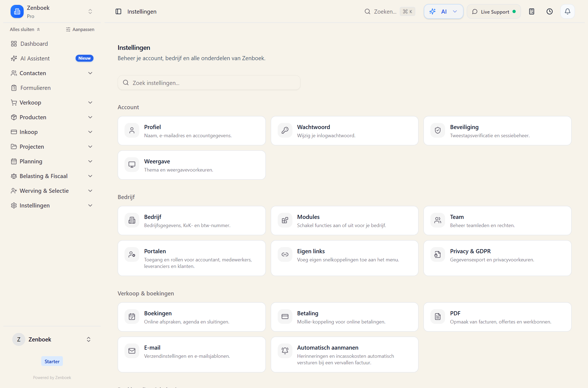The image size is (588, 388).
Task: Click Live Support button
Action: 494,11
